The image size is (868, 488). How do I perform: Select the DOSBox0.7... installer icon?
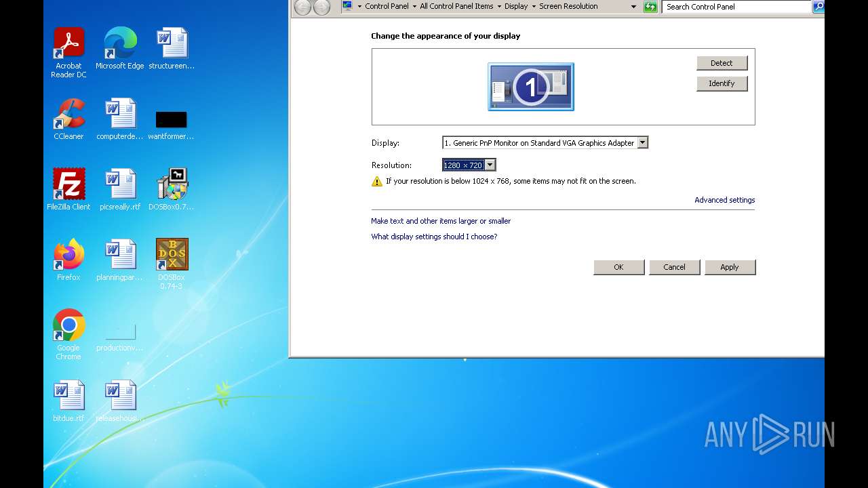click(172, 190)
